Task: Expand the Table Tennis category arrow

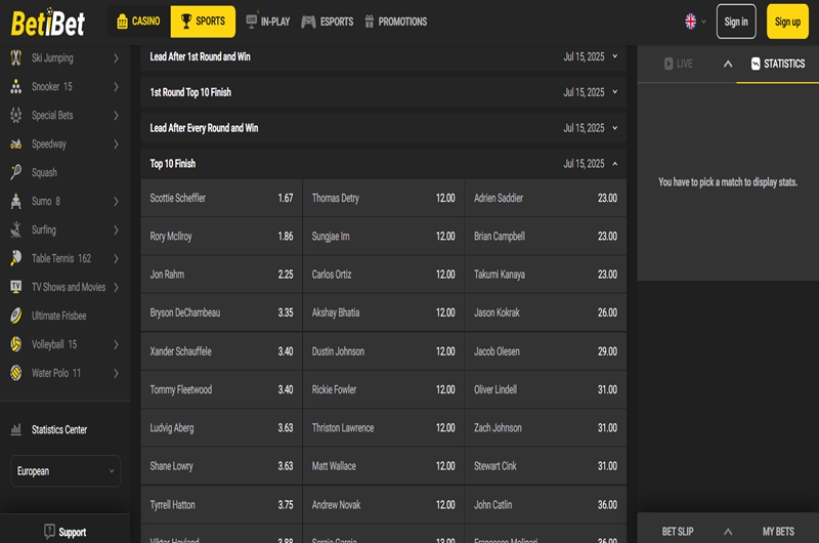Action: coord(116,258)
